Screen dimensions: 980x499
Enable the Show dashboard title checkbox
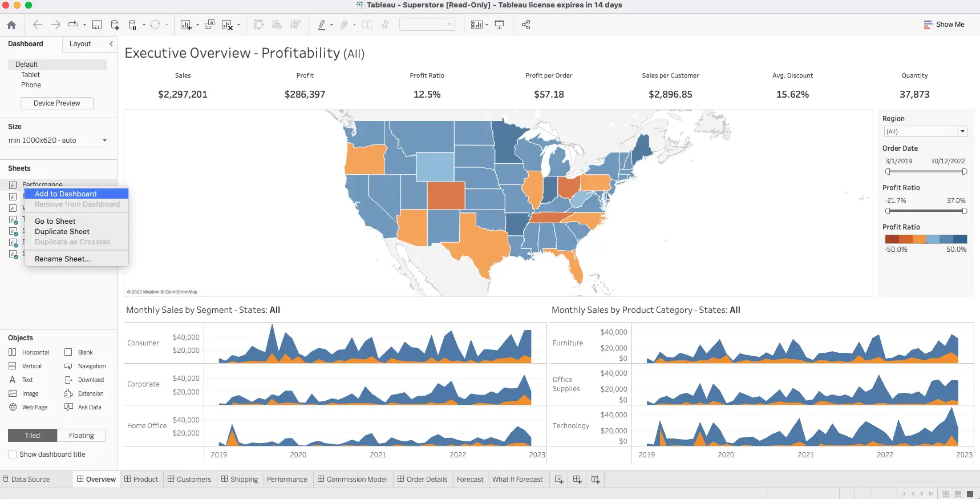pos(12,454)
